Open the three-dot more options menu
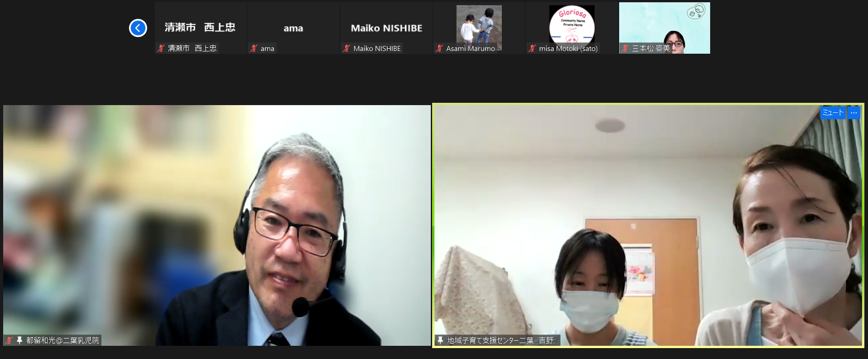 [x=854, y=112]
